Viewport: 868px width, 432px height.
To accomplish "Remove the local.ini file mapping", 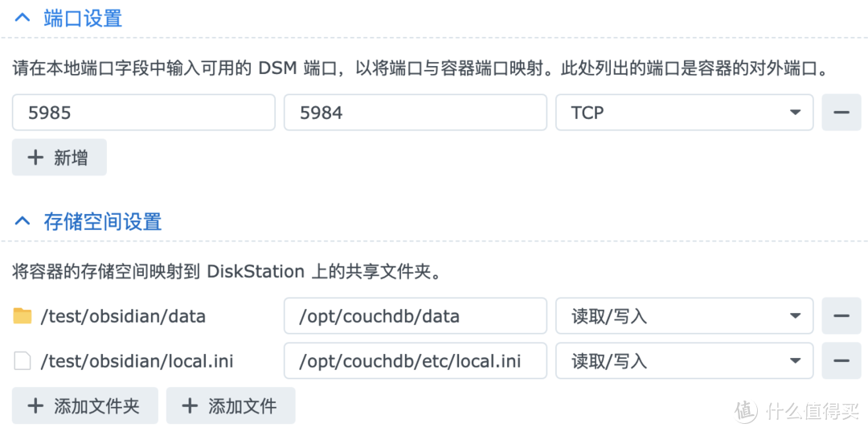I will 841,360.
